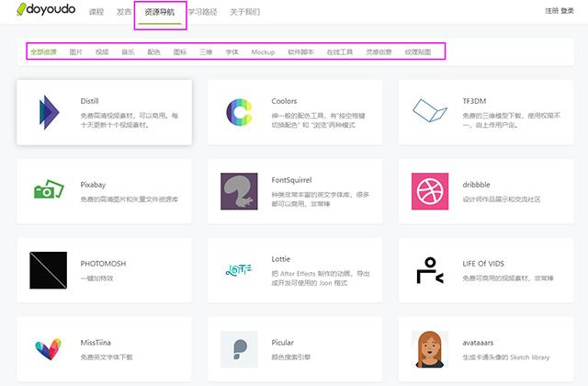588x386 pixels.
Task: Open 关于我们 in top navigation
Action: [x=245, y=12]
